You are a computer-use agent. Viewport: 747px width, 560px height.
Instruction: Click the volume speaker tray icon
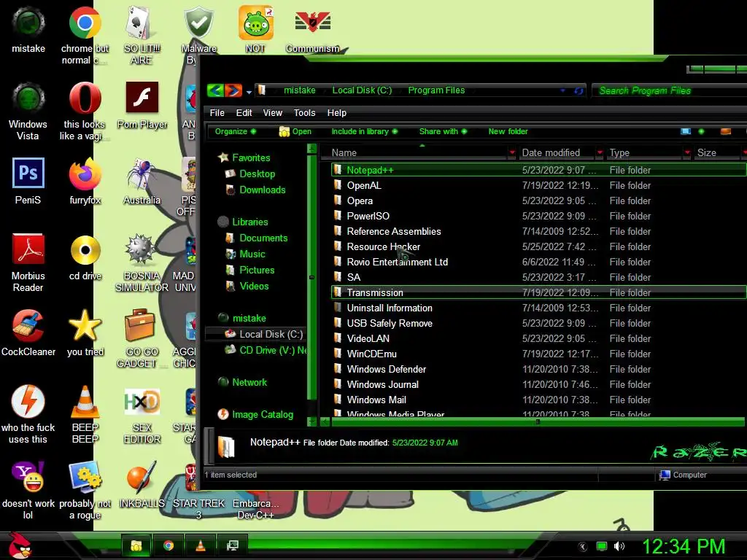pos(619,547)
